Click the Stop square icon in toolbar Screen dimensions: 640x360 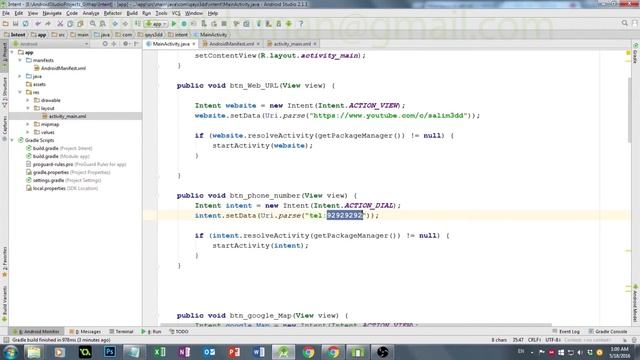[224, 24]
